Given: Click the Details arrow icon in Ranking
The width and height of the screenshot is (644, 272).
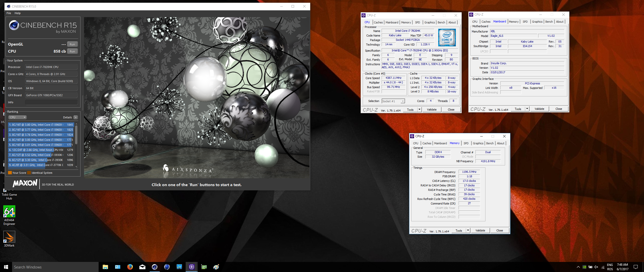Looking at the screenshot, I should [76, 117].
